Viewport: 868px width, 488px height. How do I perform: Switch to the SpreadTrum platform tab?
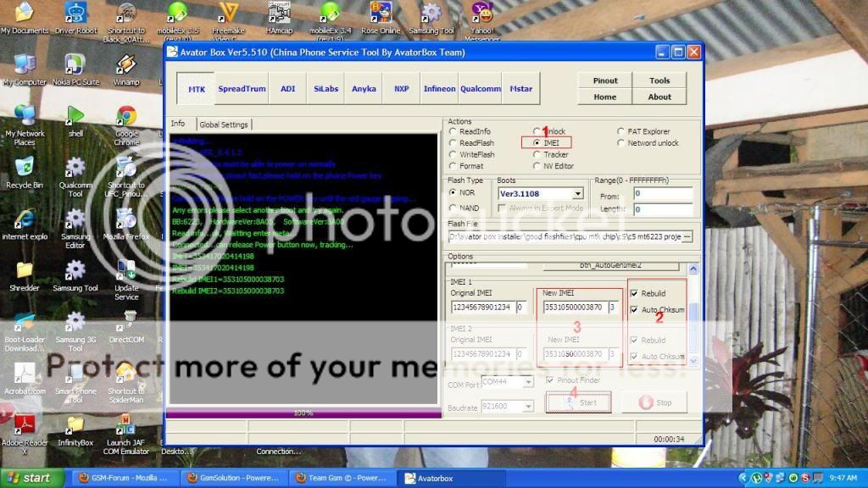pyautogui.click(x=242, y=89)
